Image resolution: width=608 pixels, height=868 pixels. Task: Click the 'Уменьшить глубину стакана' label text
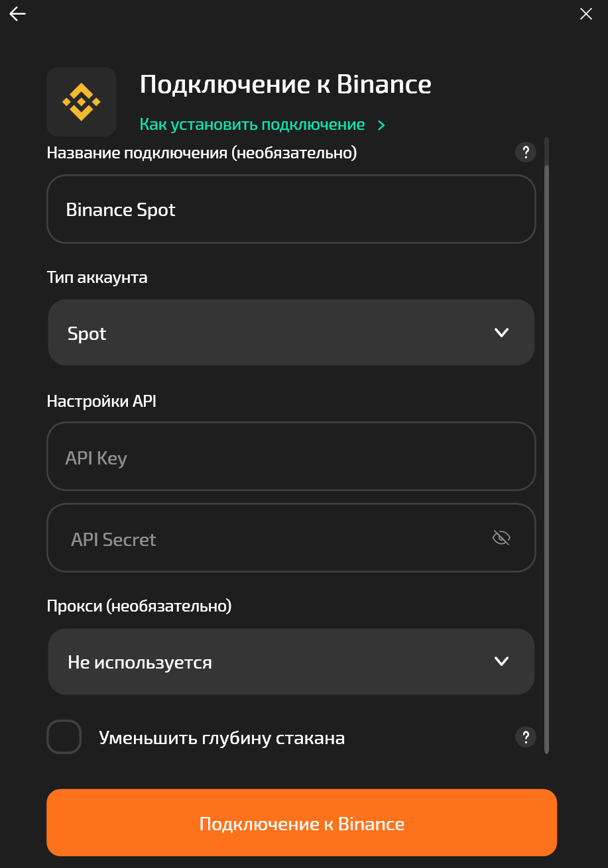point(221,738)
